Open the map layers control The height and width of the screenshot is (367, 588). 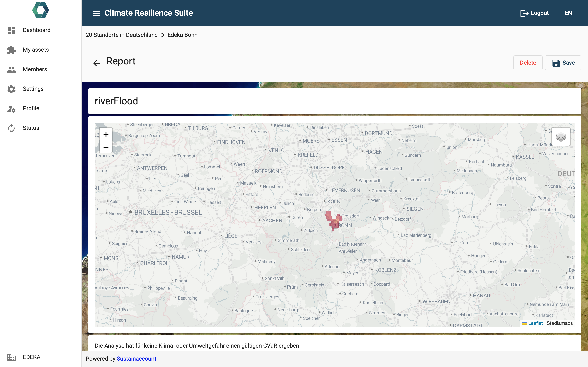(561, 137)
